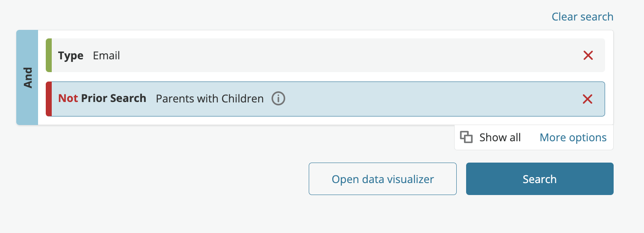Image resolution: width=644 pixels, height=233 pixels.
Task: Click red color bar on Prior Search row
Action: (49, 99)
